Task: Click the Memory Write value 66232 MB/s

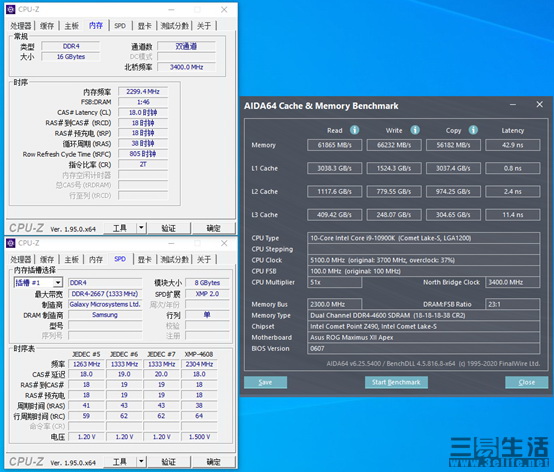Action: (394, 145)
